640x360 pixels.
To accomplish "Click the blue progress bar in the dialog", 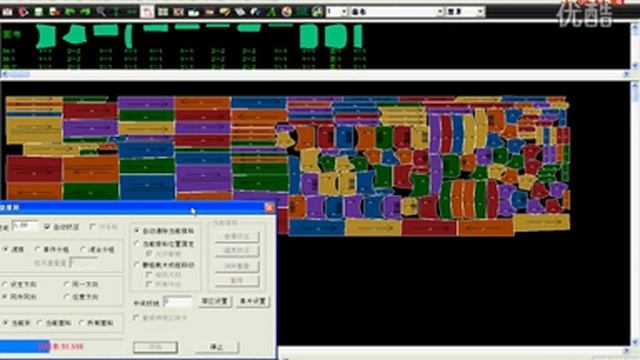I will click(x=24, y=346).
